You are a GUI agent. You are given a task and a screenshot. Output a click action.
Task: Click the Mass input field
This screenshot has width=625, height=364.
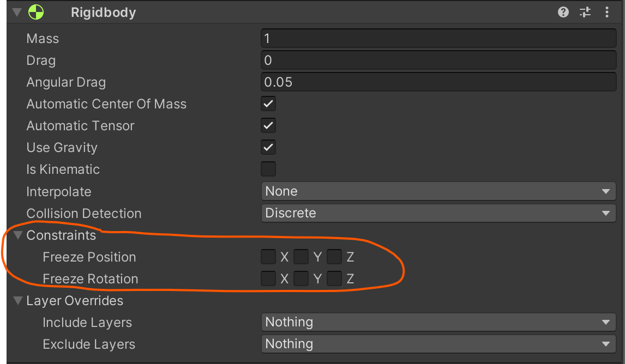coord(438,38)
